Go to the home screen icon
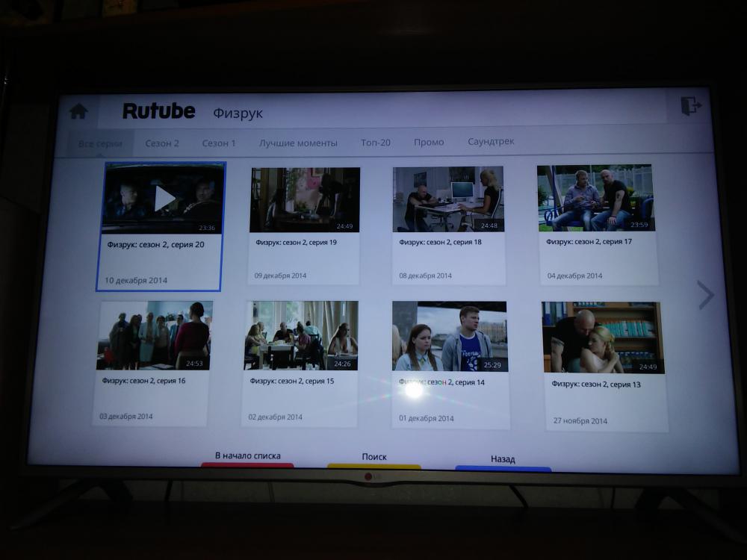747x560 pixels. 78,111
